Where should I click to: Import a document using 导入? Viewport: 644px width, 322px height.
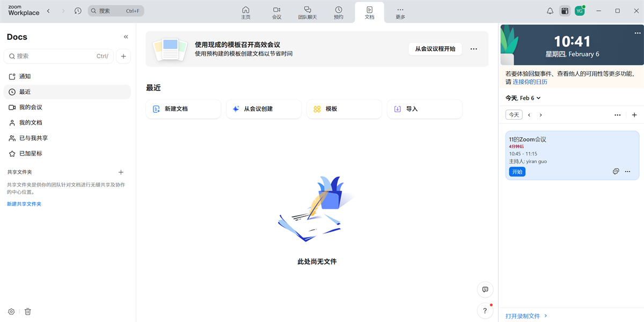[425, 109]
